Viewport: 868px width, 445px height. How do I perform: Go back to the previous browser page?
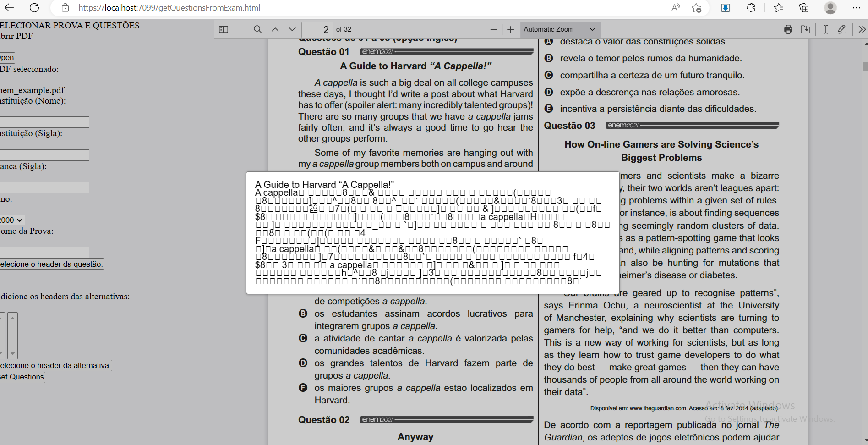click(9, 7)
